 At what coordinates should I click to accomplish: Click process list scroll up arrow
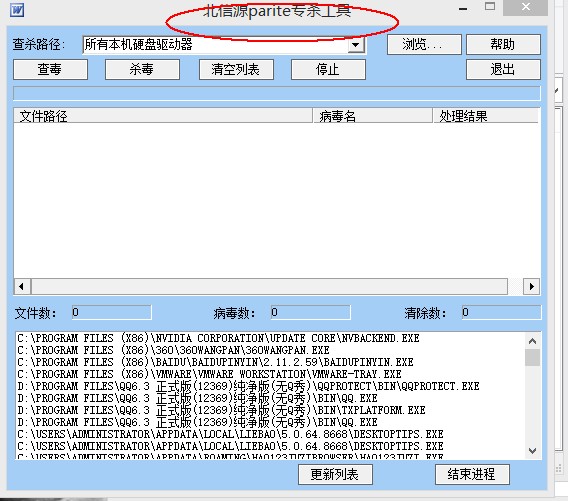[532, 341]
